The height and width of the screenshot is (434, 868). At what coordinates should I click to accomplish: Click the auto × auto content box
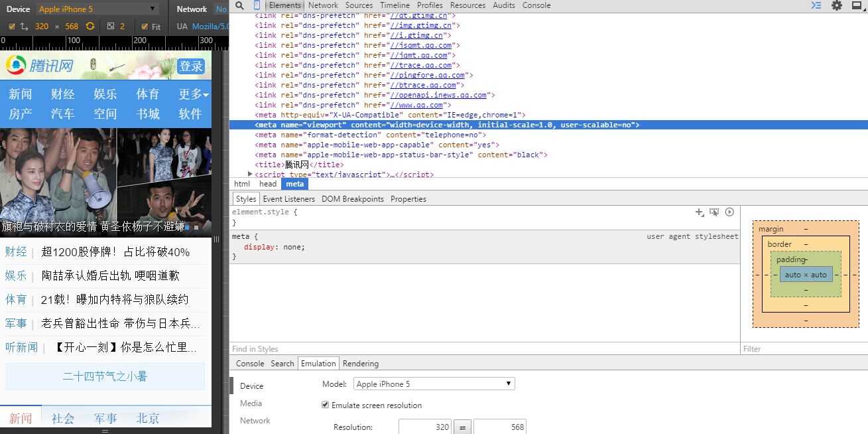coord(806,275)
